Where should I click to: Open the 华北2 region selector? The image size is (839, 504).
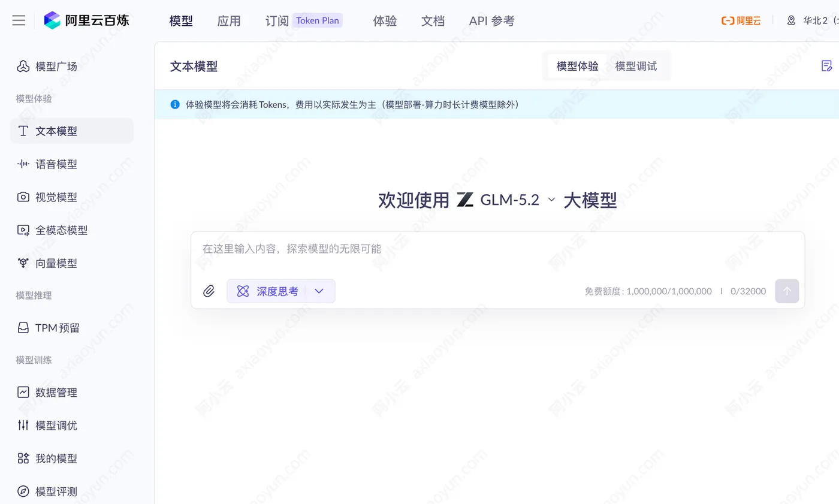coord(812,20)
